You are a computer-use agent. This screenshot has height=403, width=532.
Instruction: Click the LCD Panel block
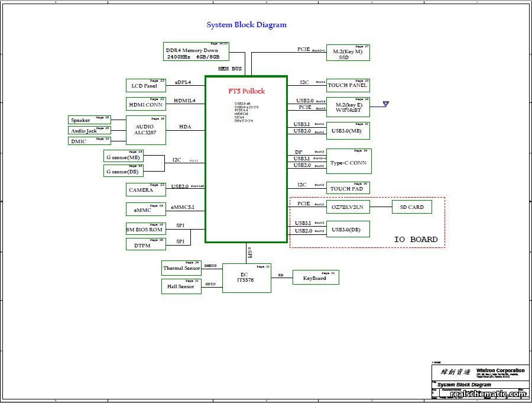coord(145,85)
